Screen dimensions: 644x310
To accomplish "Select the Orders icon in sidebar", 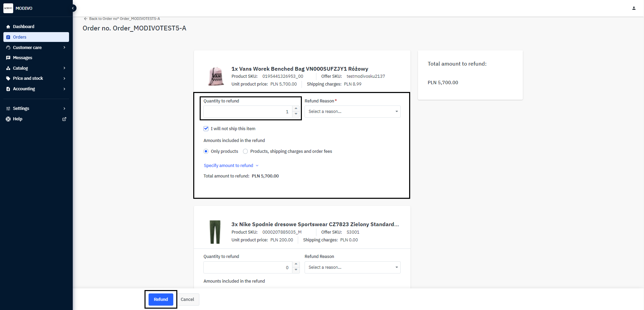I will tap(8, 37).
